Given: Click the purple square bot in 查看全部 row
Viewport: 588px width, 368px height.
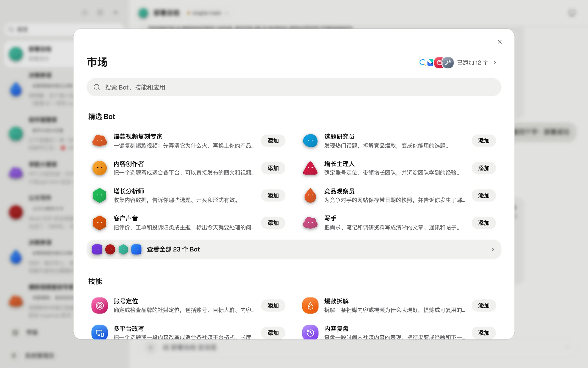Looking at the screenshot, I should [97, 249].
